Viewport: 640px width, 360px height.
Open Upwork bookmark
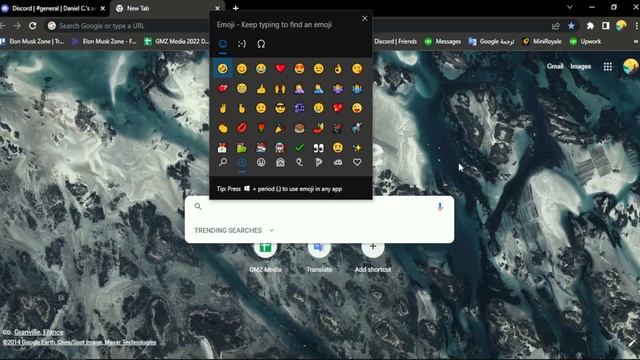(585, 42)
